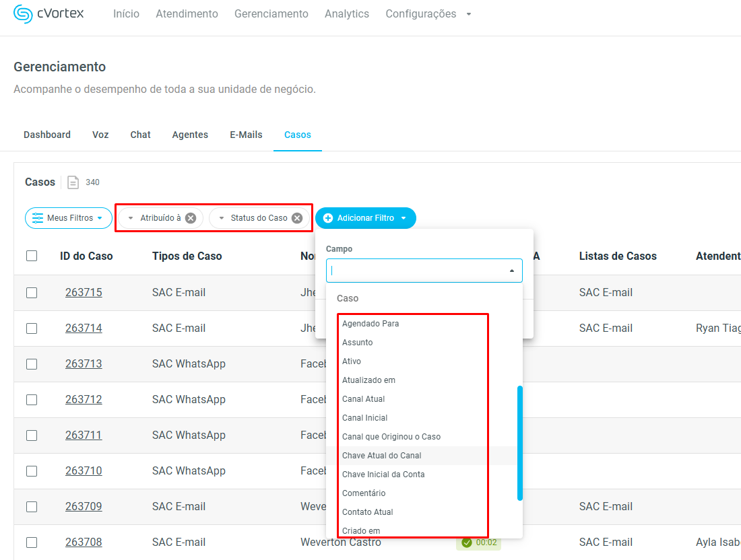
Task: Tick the checkbox for case 263712
Action: (32, 400)
